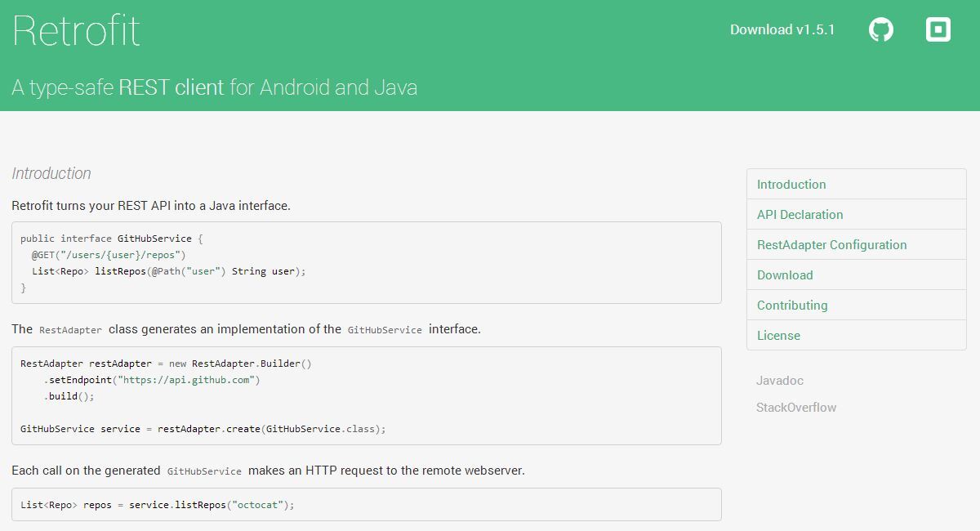Go to Contributing in sidebar
The height and width of the screenshot is (531, 980).
pos(857,305)
